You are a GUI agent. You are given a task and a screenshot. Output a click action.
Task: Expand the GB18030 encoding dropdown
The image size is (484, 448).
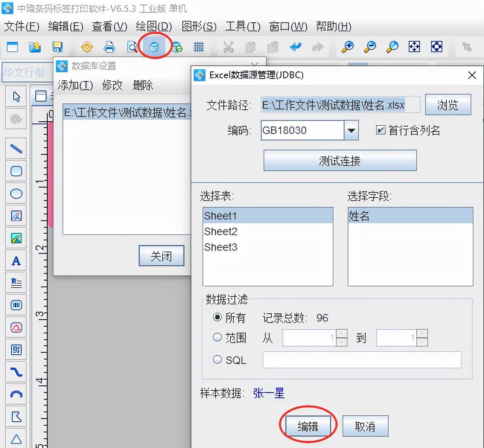351,130
